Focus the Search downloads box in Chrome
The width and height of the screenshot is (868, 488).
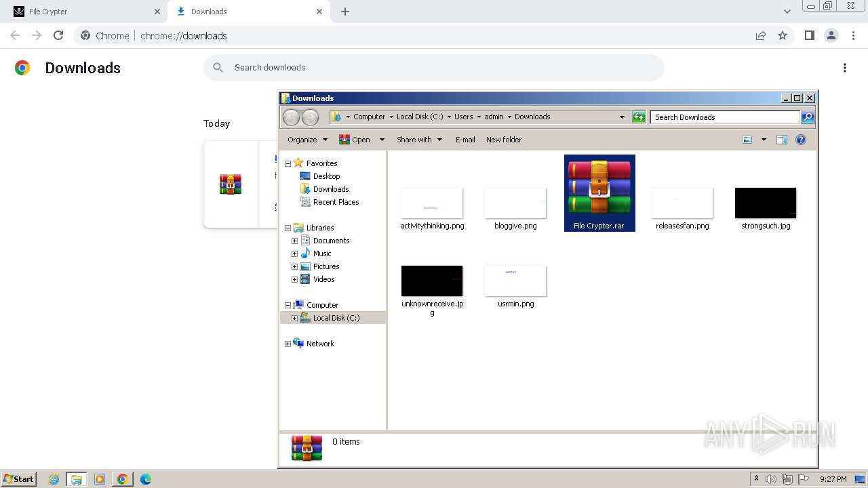(x=434, y=67)
